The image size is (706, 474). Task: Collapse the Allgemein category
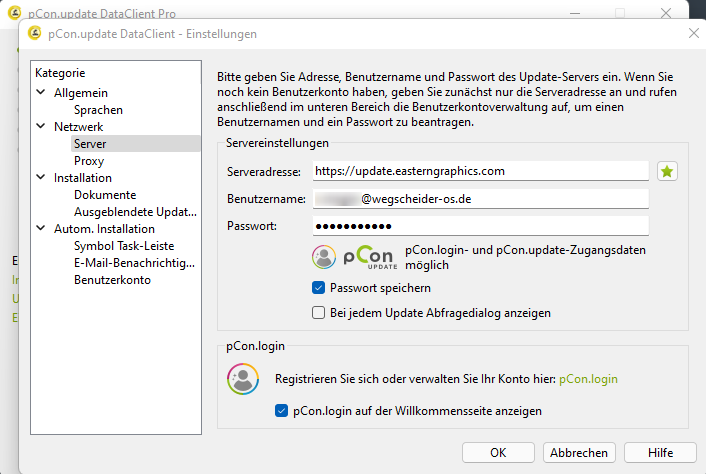click(41, 92)
